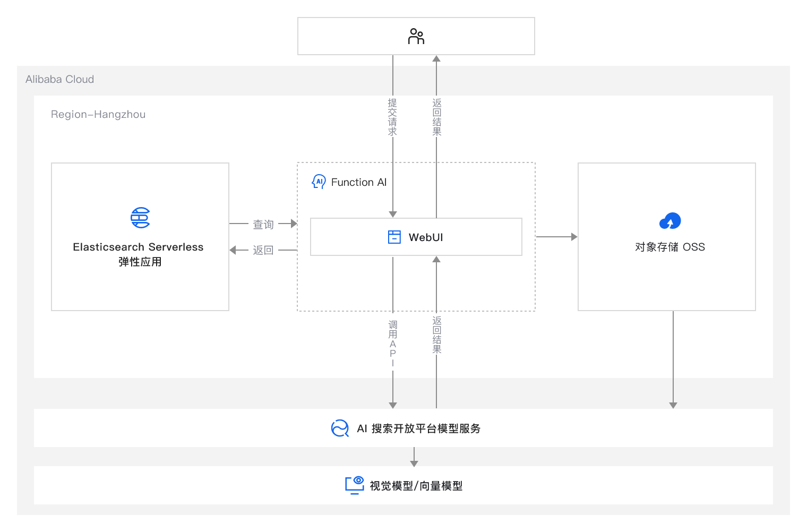Click the 返回 arrow pointing to Elasticsearch
The width and height of the screenshot is (807, 532).
[263, 250]
